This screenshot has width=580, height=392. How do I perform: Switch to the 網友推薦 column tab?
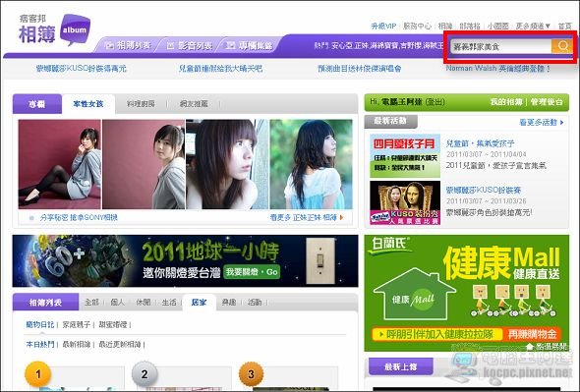(x=194, y=104)
